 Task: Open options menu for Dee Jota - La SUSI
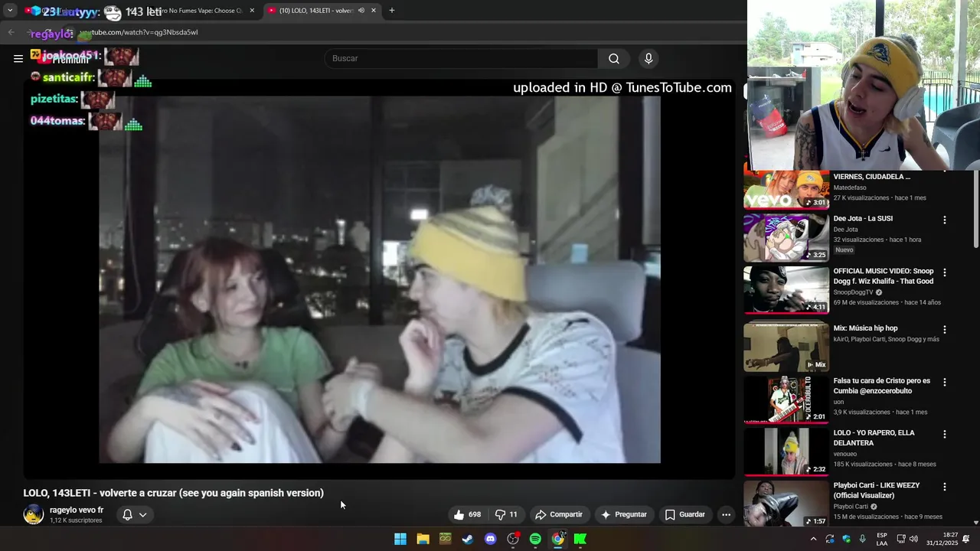[945, 220]
